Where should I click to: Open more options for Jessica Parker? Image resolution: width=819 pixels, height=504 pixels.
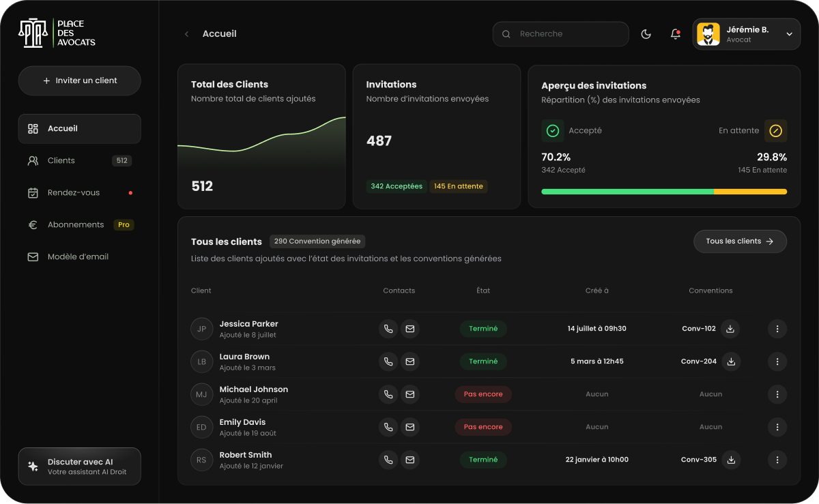pos(777,329)
